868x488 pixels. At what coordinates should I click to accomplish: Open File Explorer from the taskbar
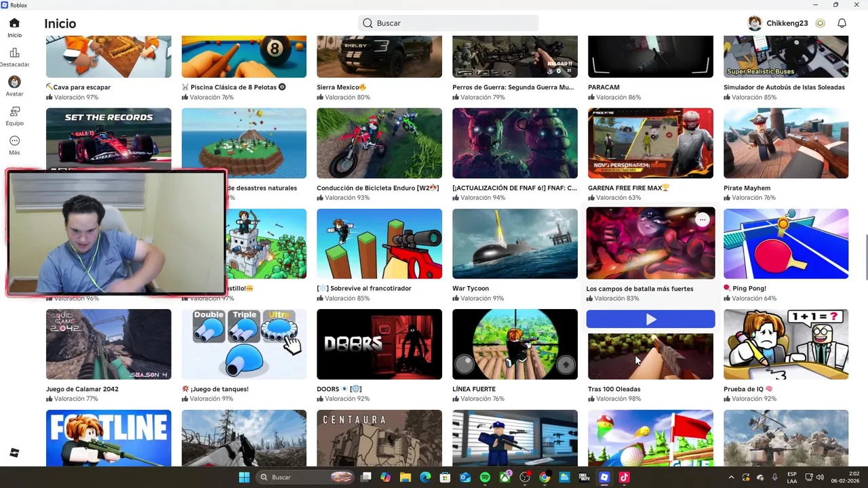406,477
